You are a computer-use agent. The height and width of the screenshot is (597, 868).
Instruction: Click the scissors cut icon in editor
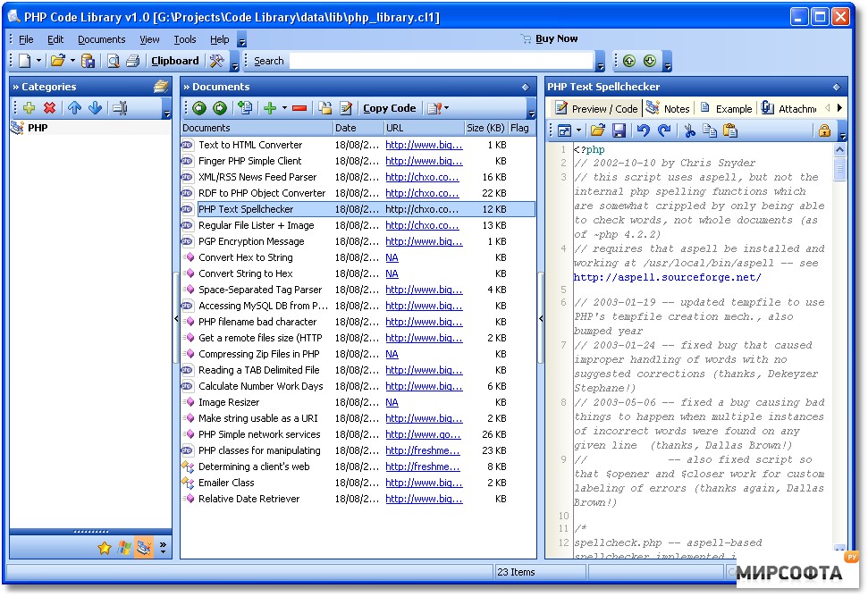click(x=689, y=130)
